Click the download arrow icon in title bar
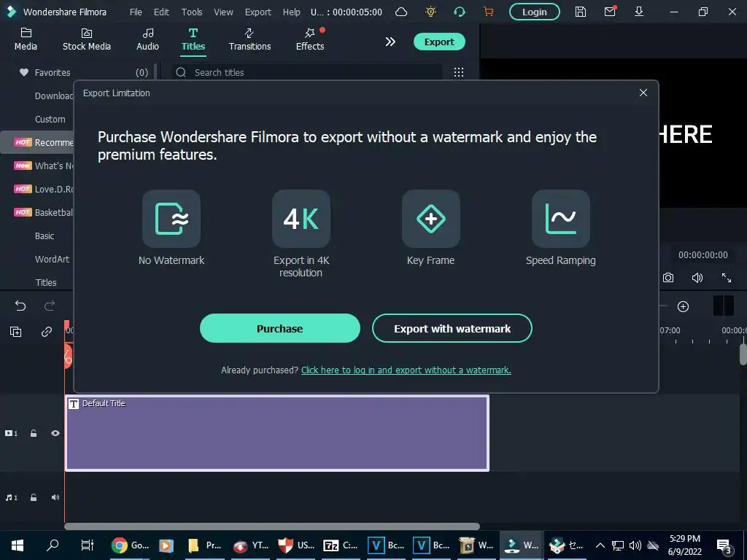Screen dimensions: 747x560 pos(639,12)
